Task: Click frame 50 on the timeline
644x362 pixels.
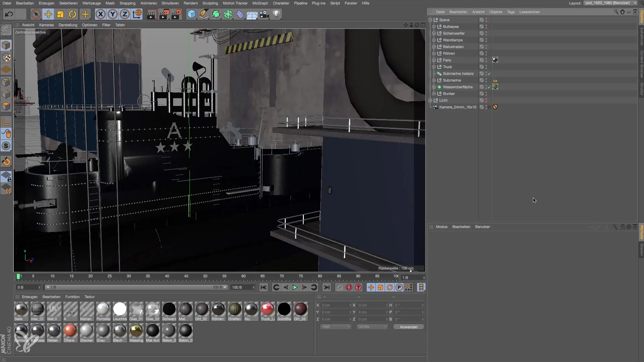Action: [x=205, y=276]
